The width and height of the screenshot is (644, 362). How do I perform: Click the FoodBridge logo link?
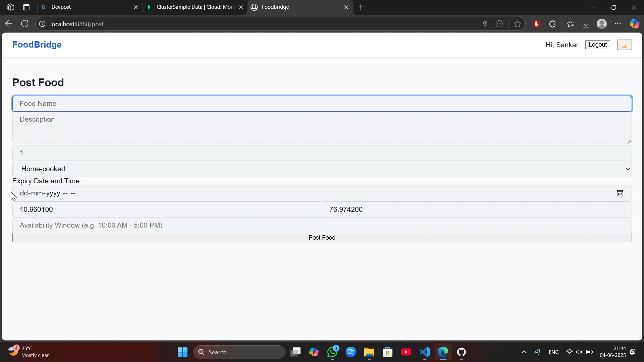(37, 45)
